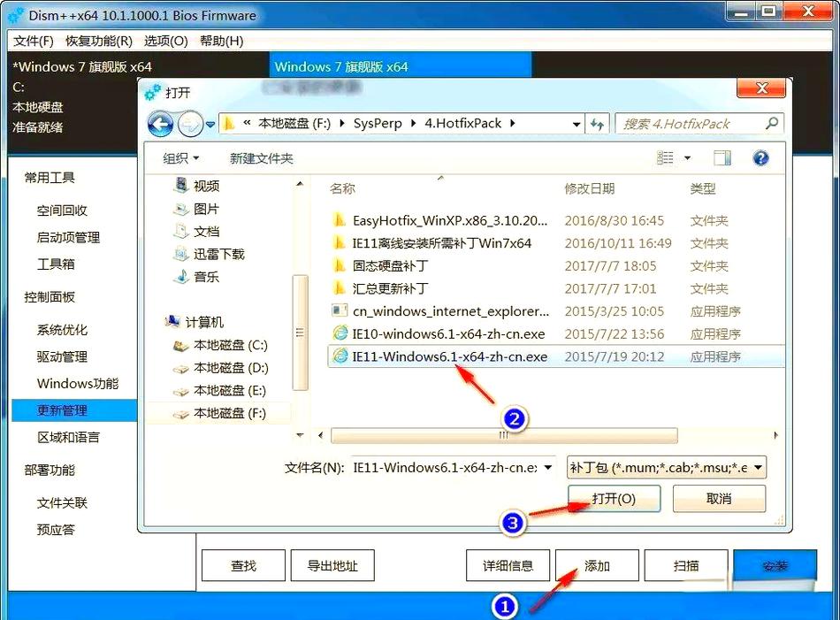Select 本地磁盘 (E:) in navigation pane
The image size is (840, 620).
(220, 391)
